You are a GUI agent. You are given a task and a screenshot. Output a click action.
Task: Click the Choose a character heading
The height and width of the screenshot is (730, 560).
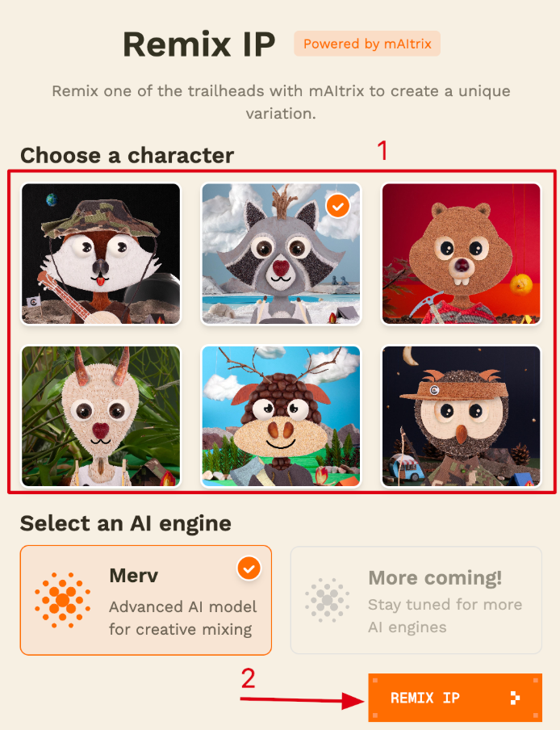[127, 155]
